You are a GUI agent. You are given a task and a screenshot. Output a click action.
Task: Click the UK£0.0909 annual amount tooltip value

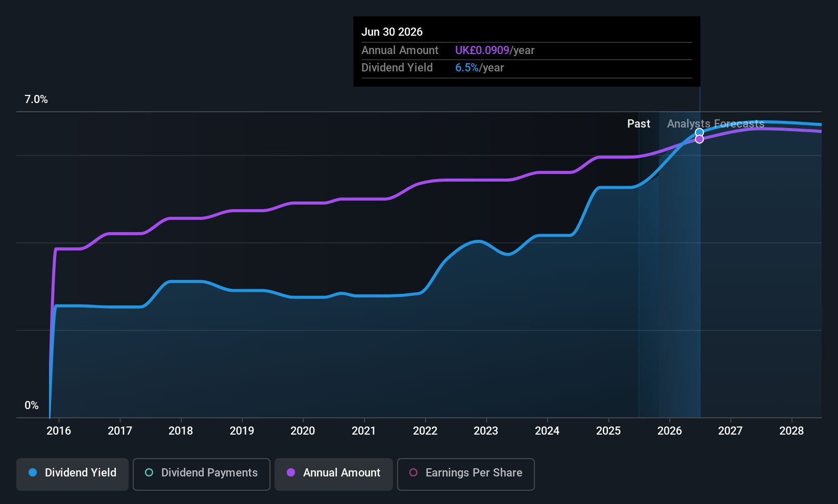coord(482,51)
